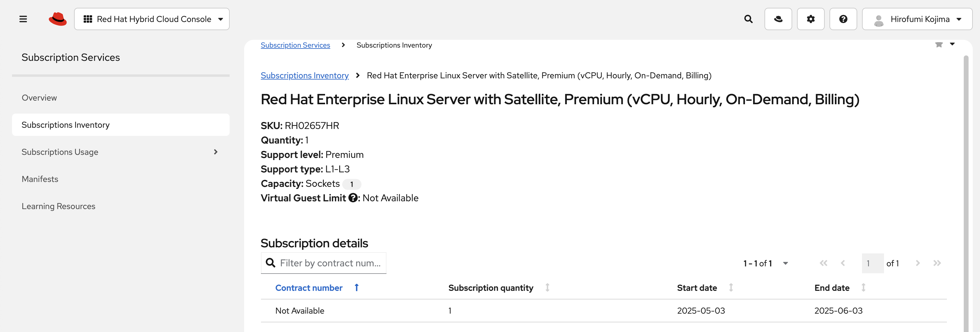Open the search magnifier in header
Image resolution: width=980 pixels, height=332 pixels.
(748, 19)
